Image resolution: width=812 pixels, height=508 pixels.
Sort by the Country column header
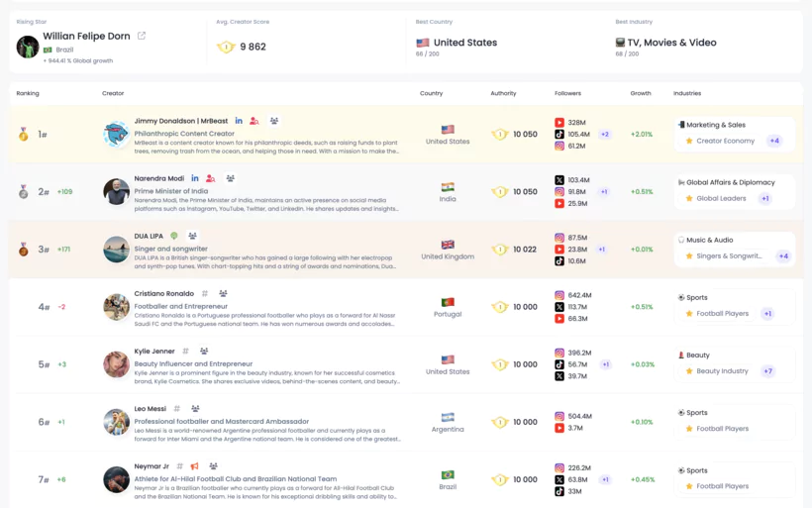(432, 93)
